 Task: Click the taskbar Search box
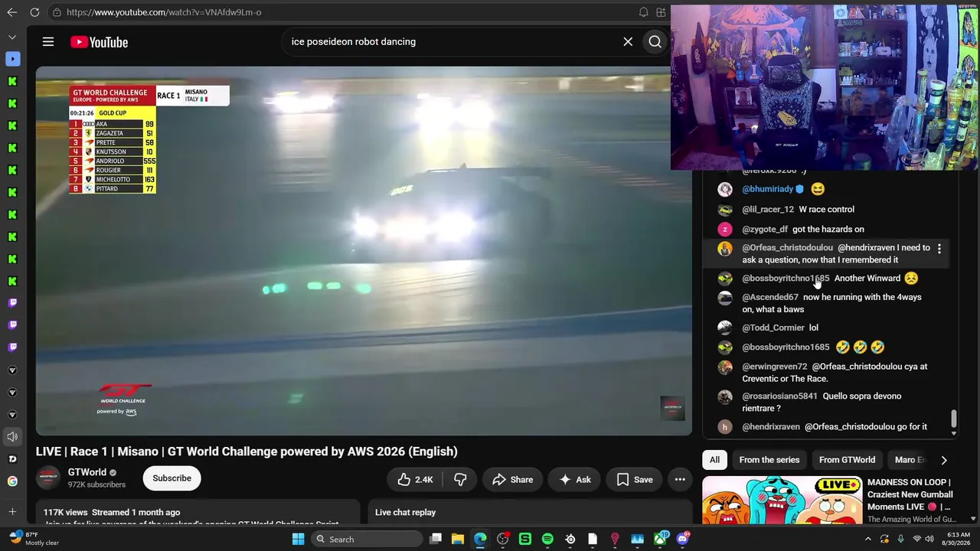[x=368, y=540]
